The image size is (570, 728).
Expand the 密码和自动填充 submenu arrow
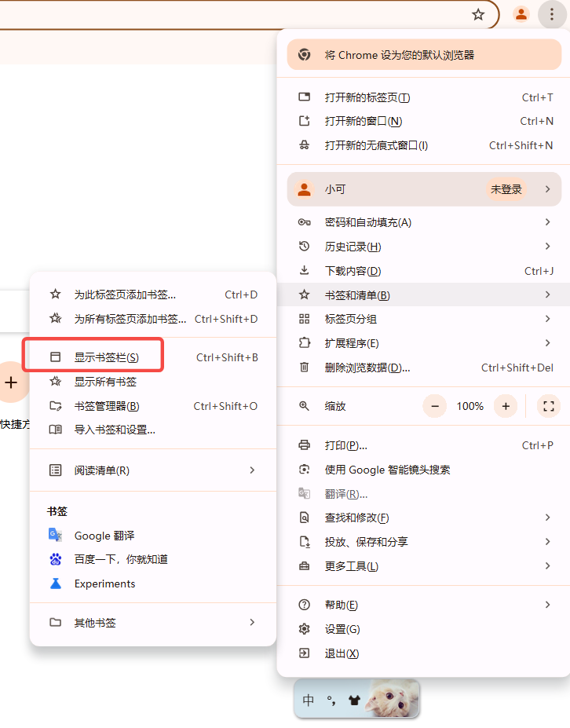click(x=548, y=222)
